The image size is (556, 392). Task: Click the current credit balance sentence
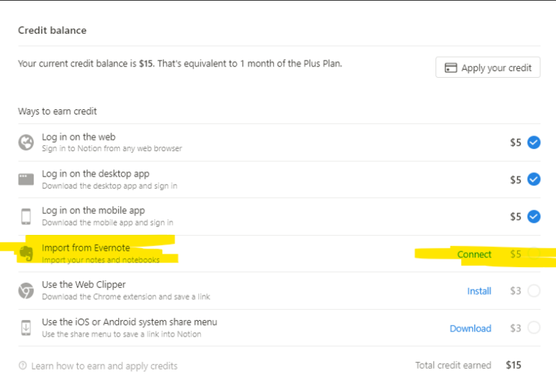click(180, 64)
